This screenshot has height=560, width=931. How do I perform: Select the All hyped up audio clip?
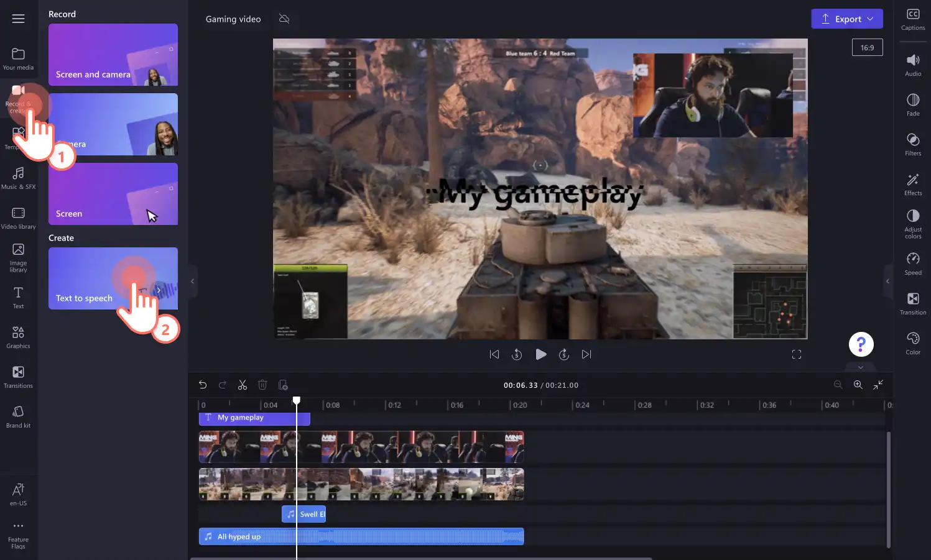coord(361,536)
